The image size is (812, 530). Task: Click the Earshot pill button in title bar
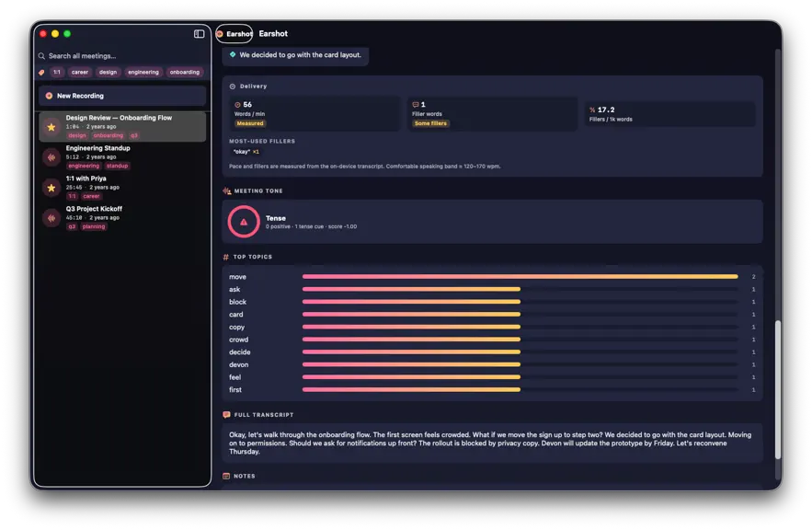pos(234,34)
